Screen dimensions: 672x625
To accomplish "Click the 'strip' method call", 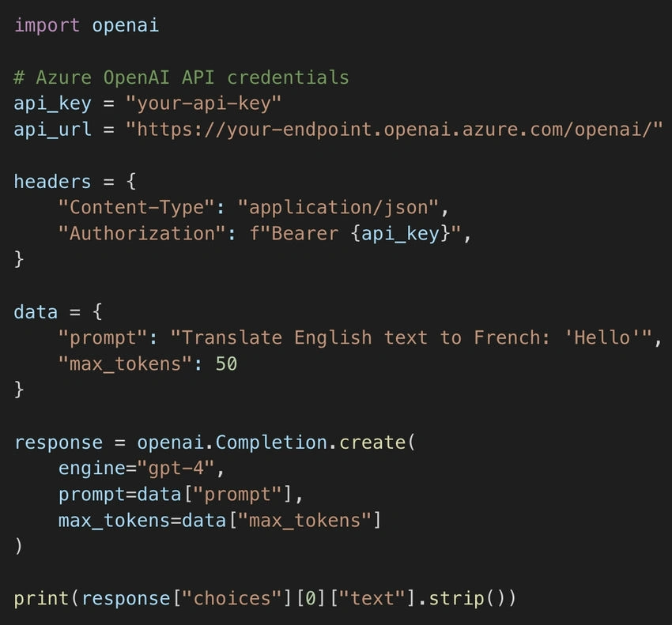I will tap(456, 598).
